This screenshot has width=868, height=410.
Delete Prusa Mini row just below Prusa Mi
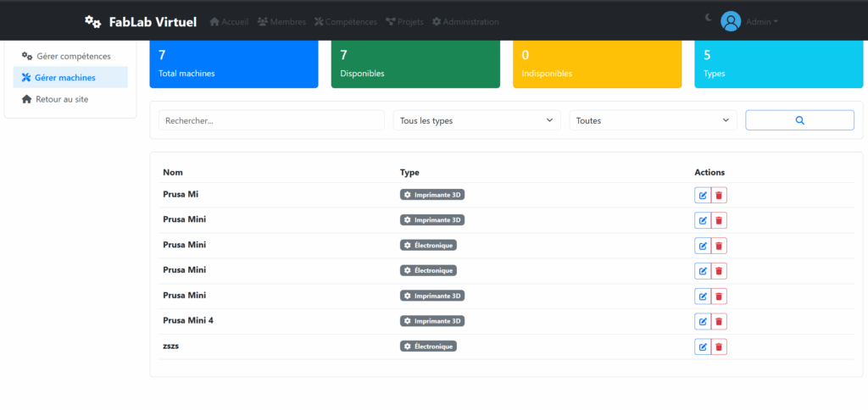pos(719,220)
